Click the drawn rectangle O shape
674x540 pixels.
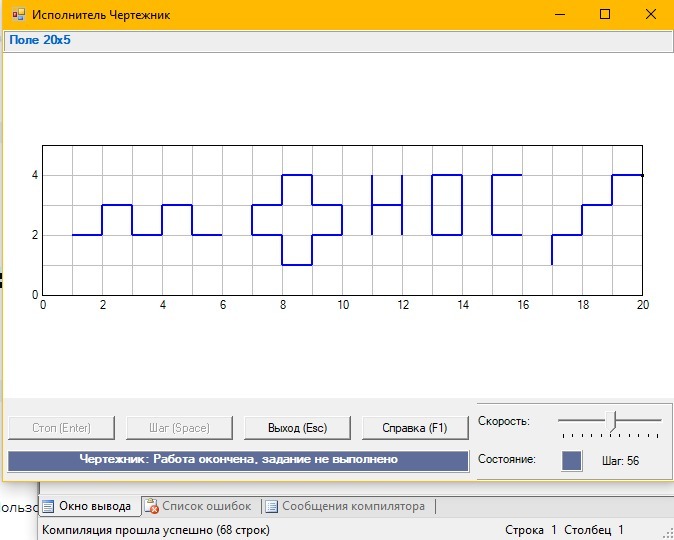point(447,205)
